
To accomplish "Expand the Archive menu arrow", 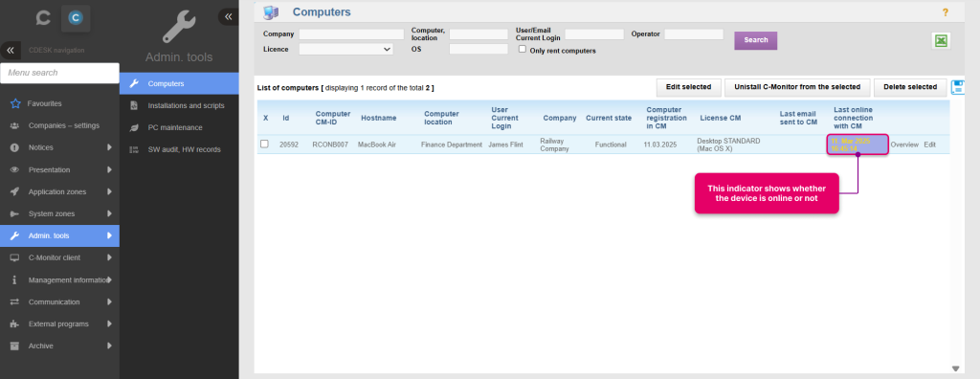I will pos(109,346).
